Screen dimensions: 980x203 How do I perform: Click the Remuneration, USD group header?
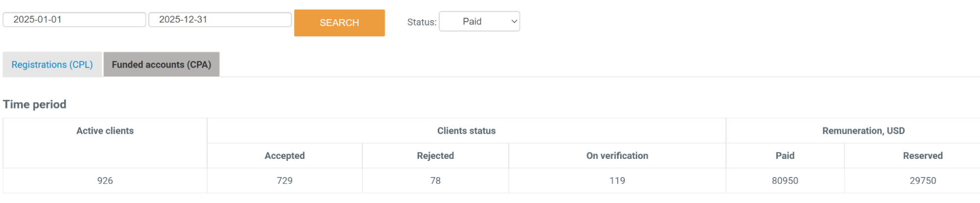[863, 131]
